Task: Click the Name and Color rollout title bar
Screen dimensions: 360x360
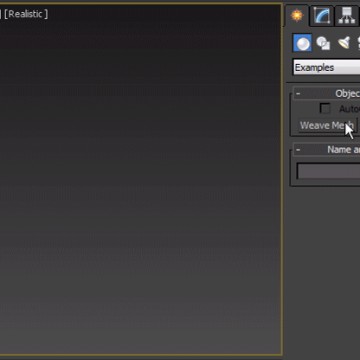Action: (326, 150)
